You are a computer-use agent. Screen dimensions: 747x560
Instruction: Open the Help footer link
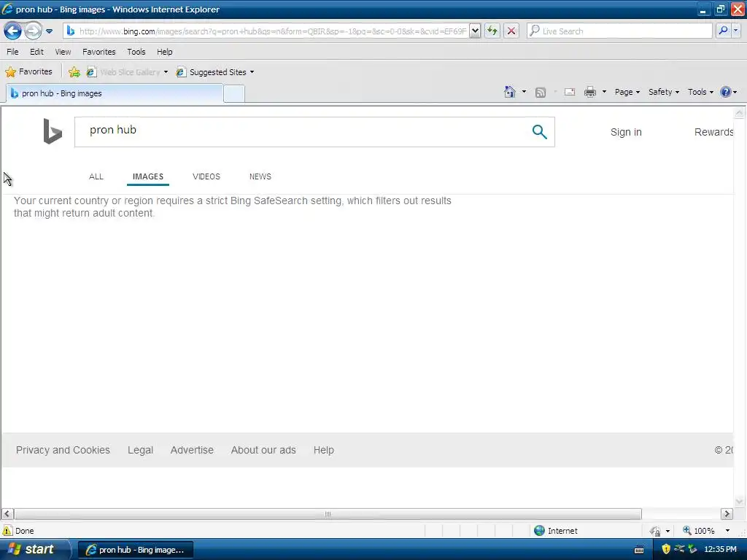click(x=323, y=450)
